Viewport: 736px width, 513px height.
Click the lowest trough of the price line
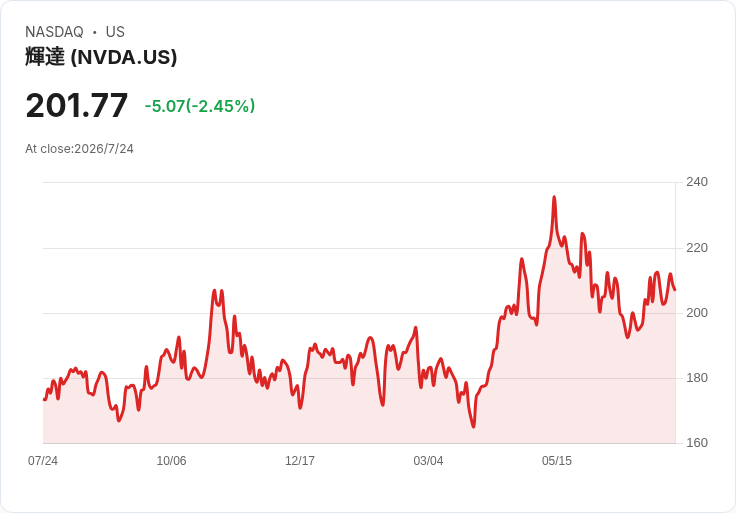point(473,427)
